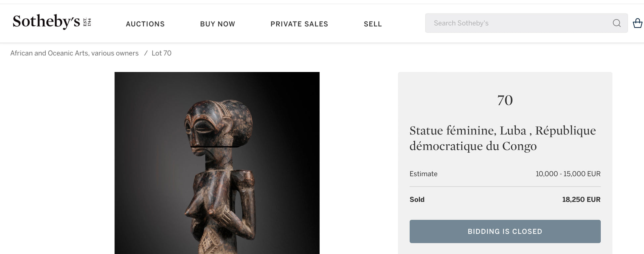Go to PRIVATE SALES
The height and width of the screenshot is (254, 644).
pyautogui.click(x=299, y=24)
